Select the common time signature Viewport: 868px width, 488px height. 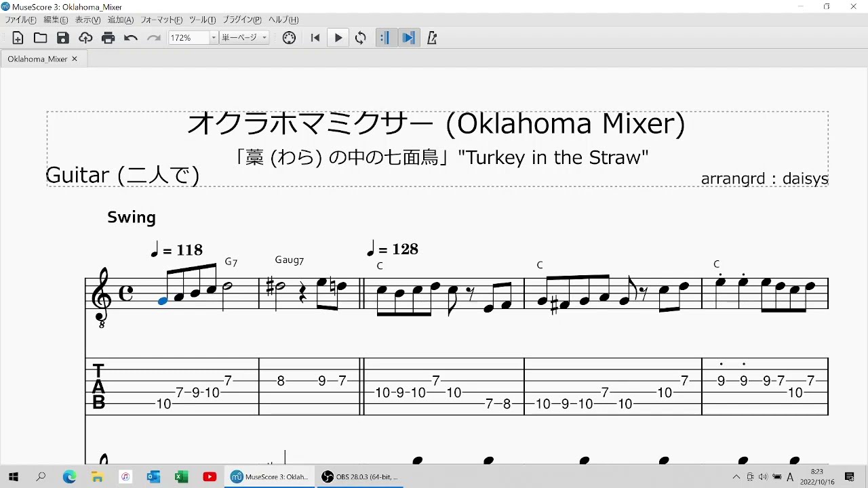pyautogui.click(x=126, y=294)
